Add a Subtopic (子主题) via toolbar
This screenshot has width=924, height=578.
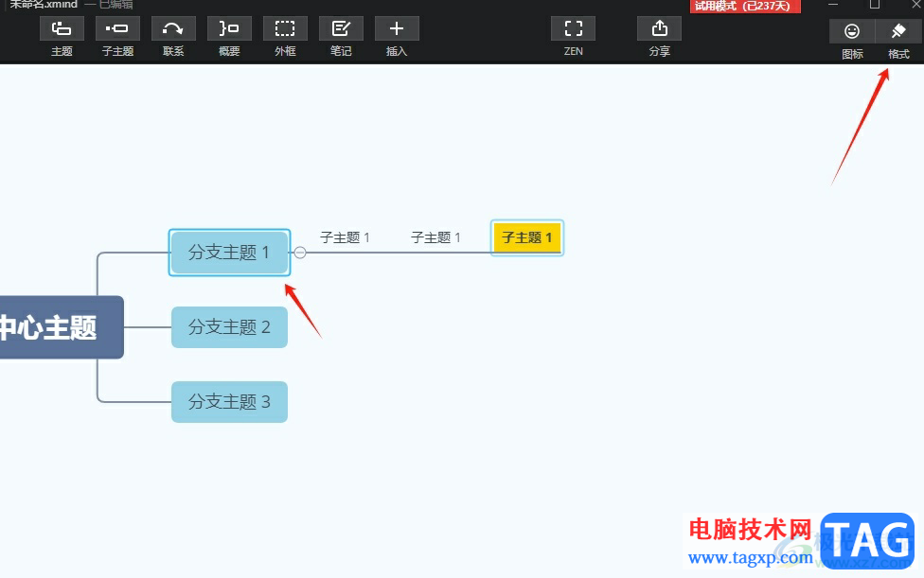tap(117, 28)
